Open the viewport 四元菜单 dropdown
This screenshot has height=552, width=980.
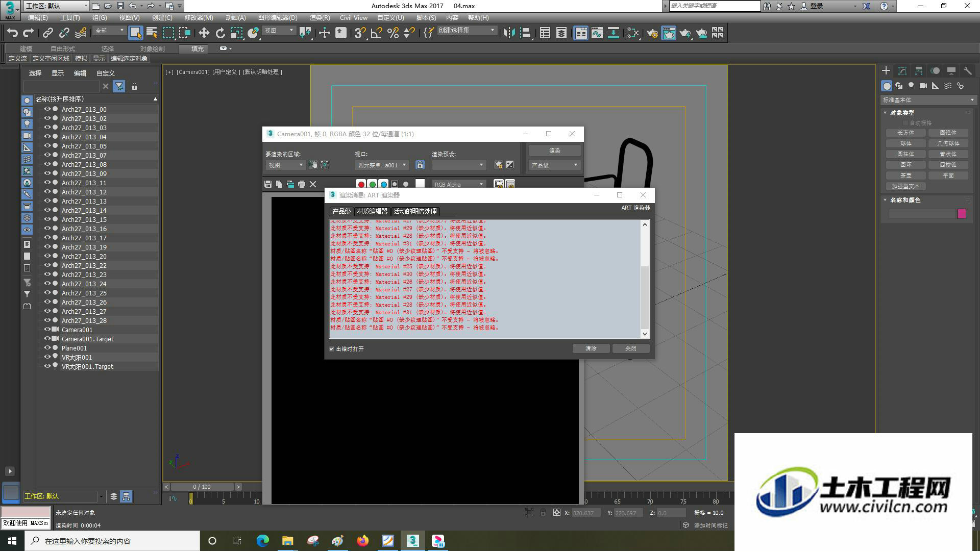click(x=382, y=165)
